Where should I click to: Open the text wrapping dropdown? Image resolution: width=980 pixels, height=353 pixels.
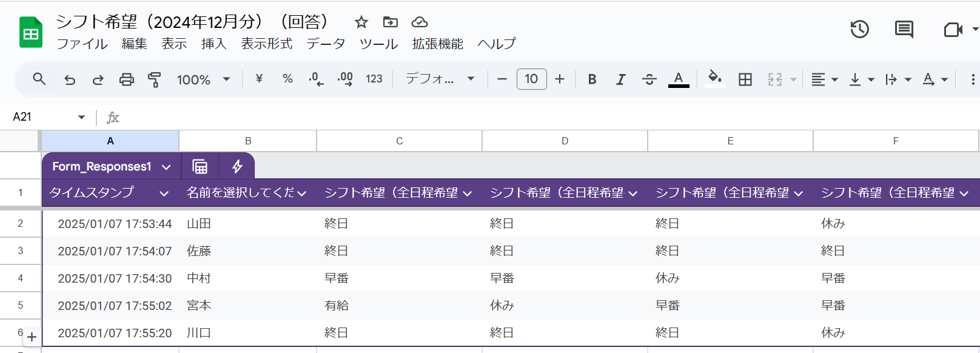[x=898, y=79]
